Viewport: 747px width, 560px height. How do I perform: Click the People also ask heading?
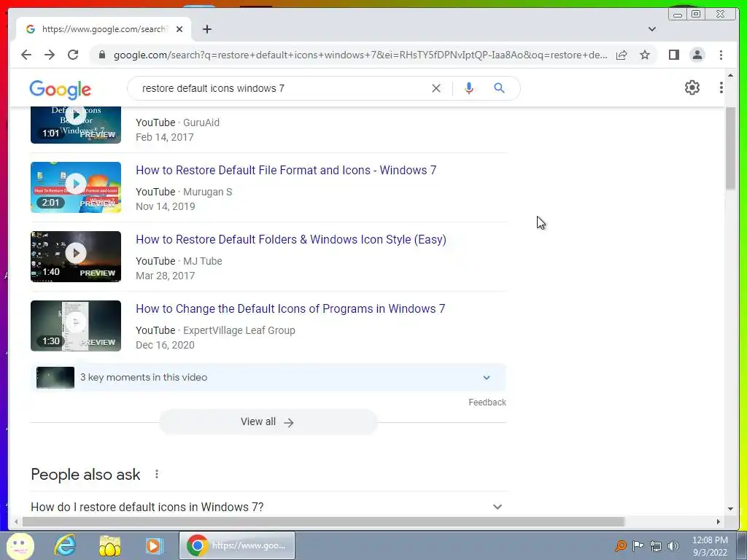pos(85,474)
